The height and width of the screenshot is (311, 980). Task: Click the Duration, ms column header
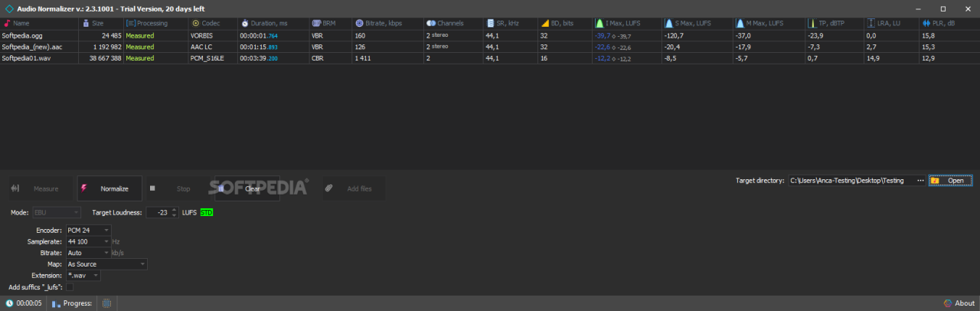273,24
